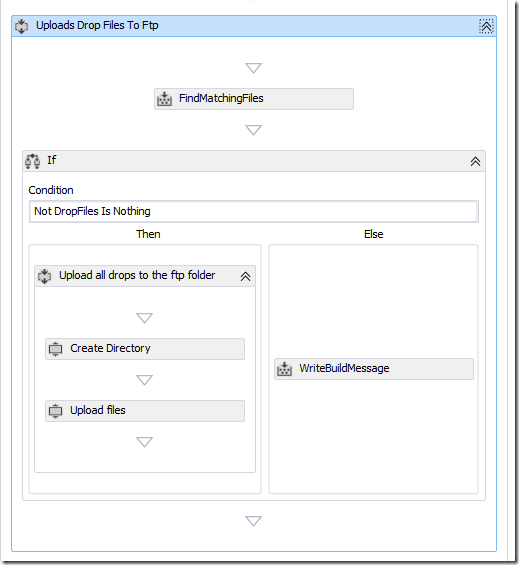
Task: Select the Upload all drops to the ftp folder header
Action: coord(145,276)
